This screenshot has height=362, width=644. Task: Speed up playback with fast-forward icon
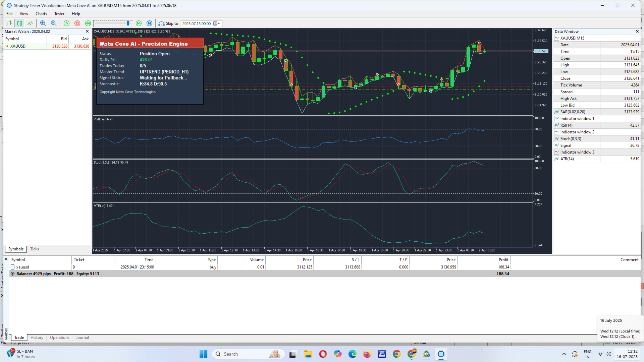139,23
